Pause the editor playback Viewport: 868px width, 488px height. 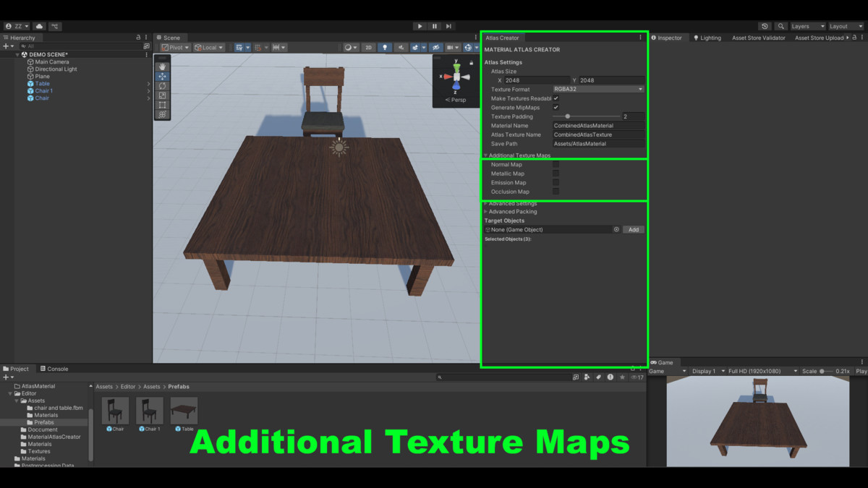click(435, 26)
